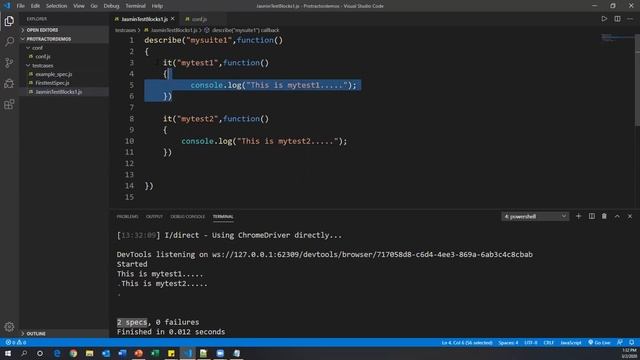This screenshot has height=360, width=640.
Task: Open Windows taskbar search
Action: pyautogui.click(x=24, y=353)
